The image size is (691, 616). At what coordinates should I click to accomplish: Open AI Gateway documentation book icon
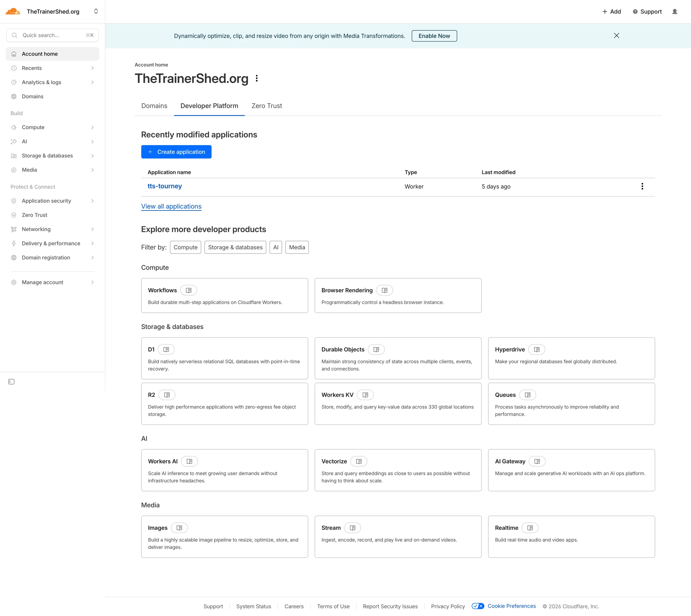[537, 461]
